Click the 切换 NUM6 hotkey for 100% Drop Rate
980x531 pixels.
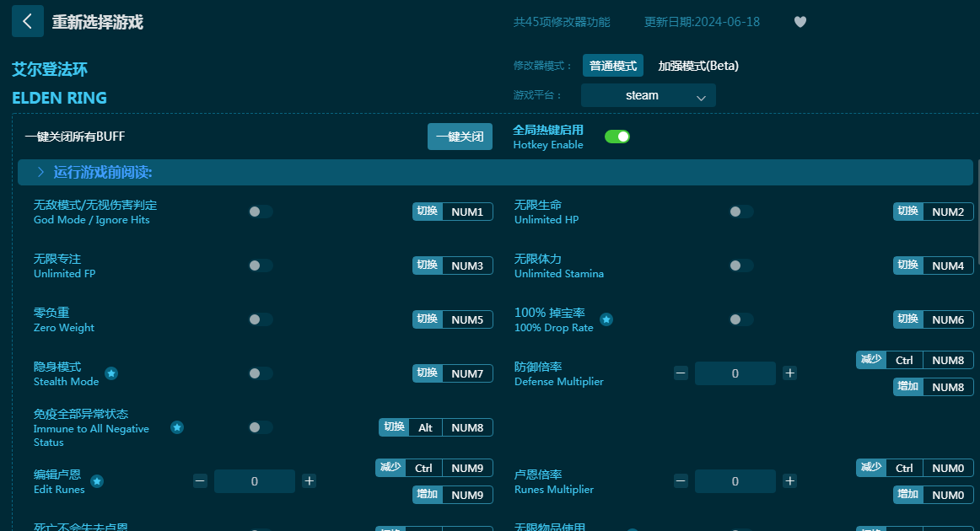coord(933,319)
